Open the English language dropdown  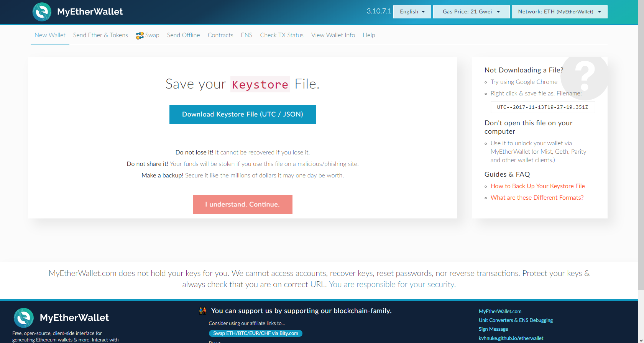[412, 12]
